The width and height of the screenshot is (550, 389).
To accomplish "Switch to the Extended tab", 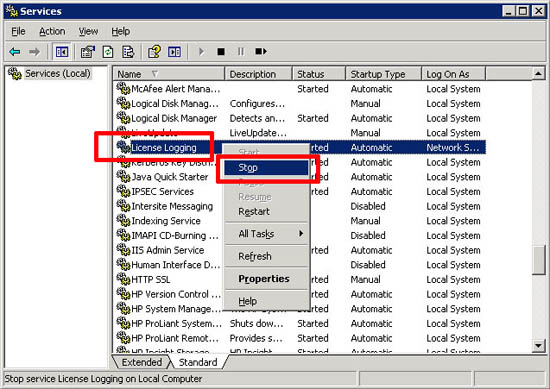I will 142,362.
